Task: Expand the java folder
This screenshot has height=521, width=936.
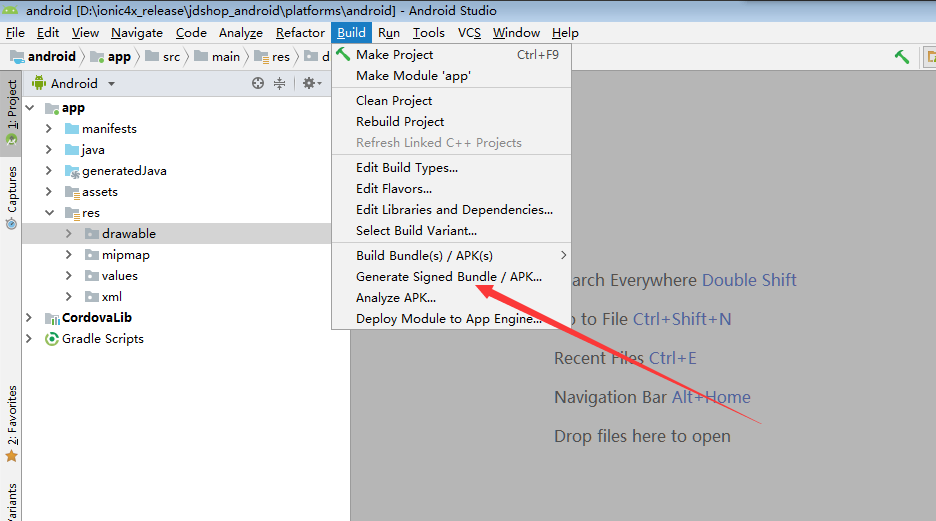Action: click(49, 150)
